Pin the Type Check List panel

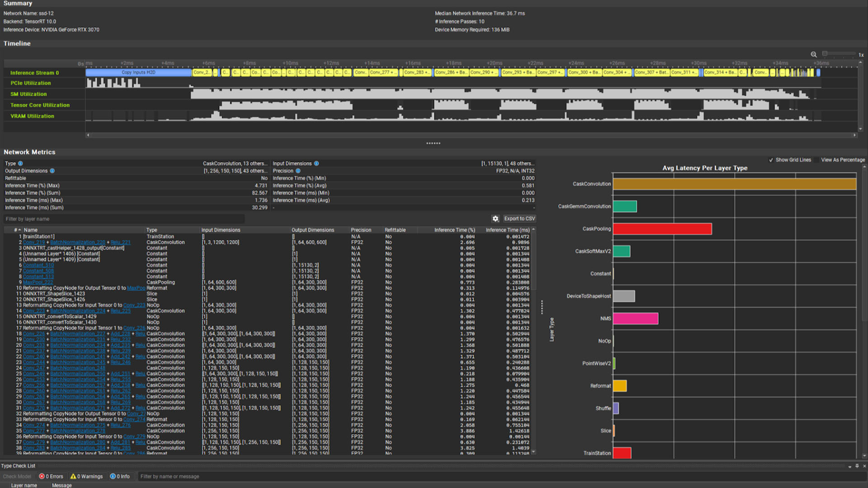click(x=857, y=466)
